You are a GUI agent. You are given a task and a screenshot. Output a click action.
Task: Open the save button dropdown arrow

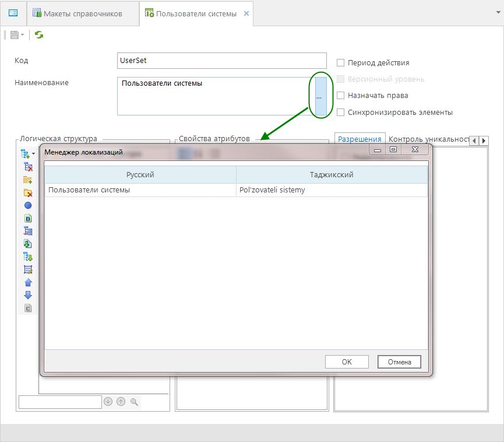23,35
